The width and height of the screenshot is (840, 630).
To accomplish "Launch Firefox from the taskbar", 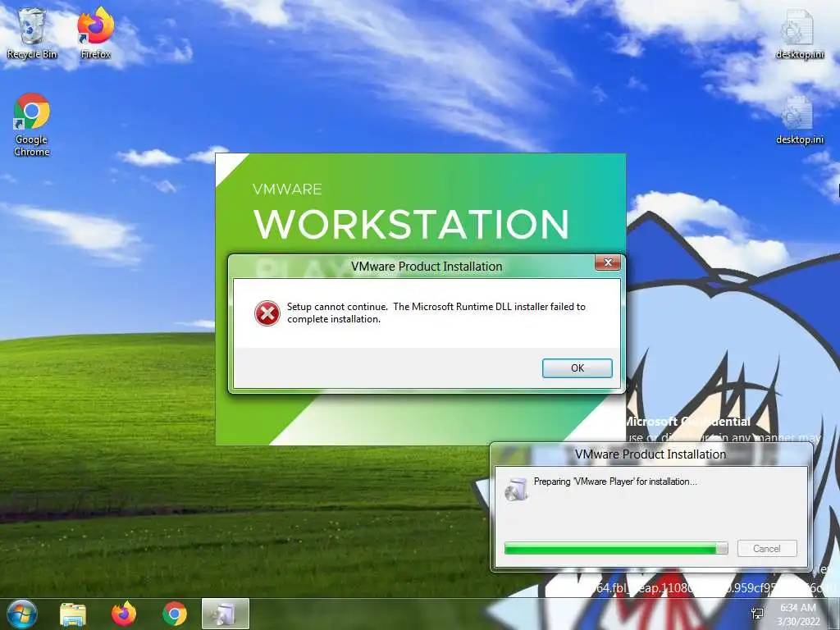I will [124, 614].
